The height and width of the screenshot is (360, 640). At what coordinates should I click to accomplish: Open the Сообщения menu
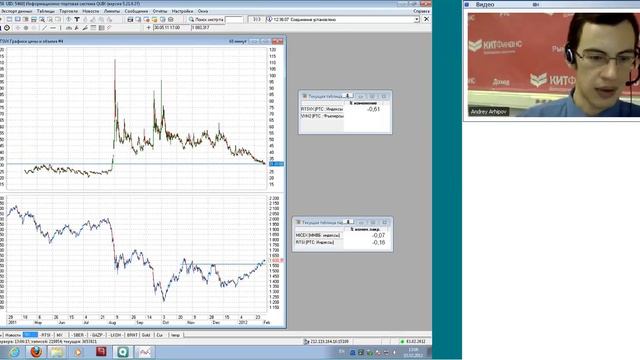136,11
